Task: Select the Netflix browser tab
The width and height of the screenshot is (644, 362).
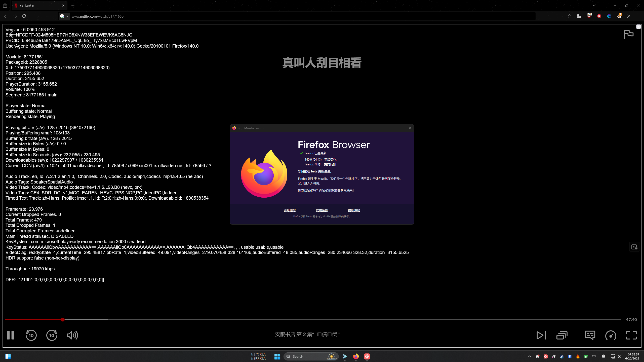Action: click(39, 6)
